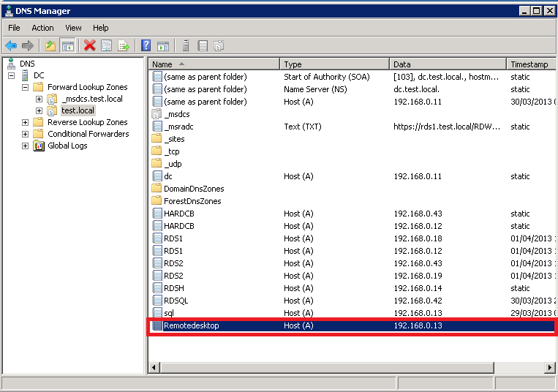558x392 pixels.
Task: Click the Back arrow toolbar icon
Action: coord(11,46)
